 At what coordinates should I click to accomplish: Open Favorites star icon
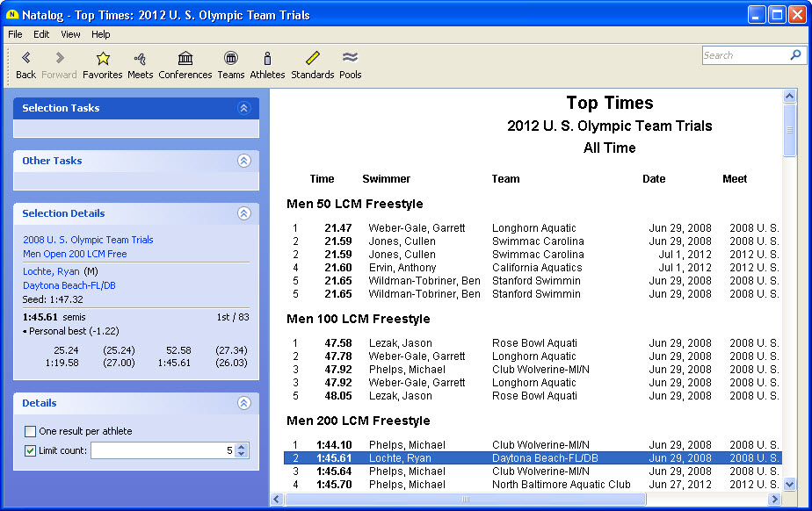pos(102,59)
